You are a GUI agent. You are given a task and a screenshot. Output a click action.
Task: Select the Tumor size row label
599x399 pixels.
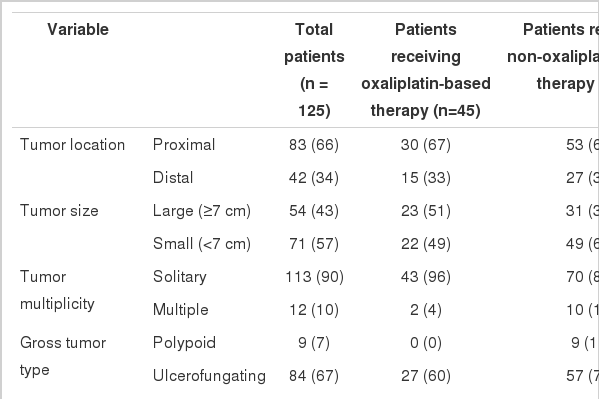coord(59,211)
